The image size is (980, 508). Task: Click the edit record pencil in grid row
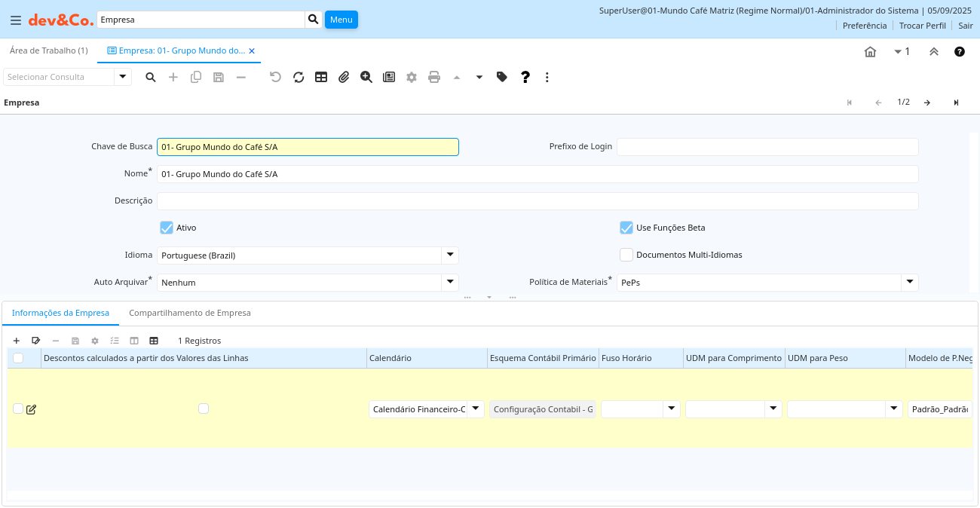tap(31, 409)
